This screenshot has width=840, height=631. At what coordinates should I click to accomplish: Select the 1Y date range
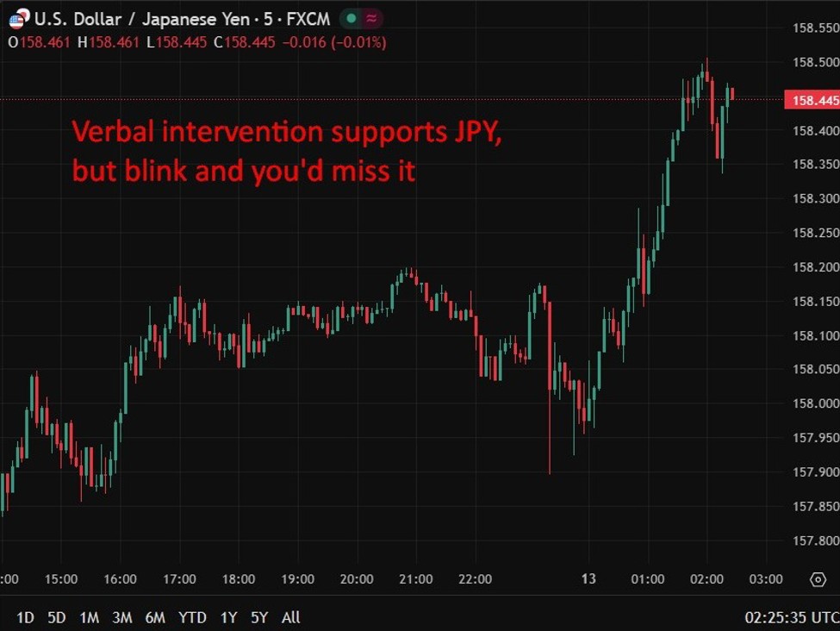[x=228, y=617]
